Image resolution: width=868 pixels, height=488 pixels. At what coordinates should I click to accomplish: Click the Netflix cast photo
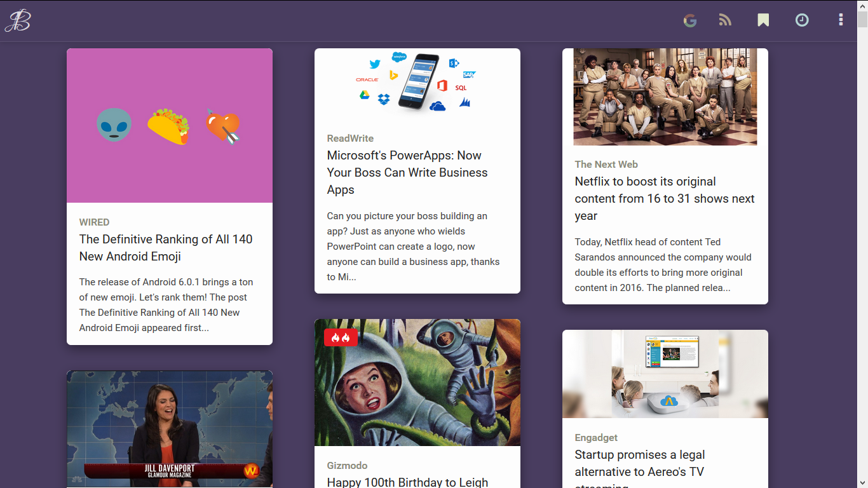pos(665,97)
